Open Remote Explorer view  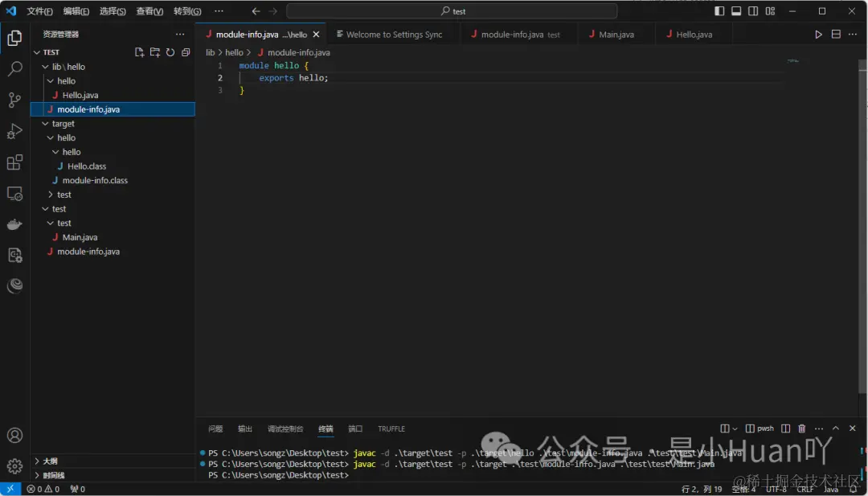pos(15,193)
